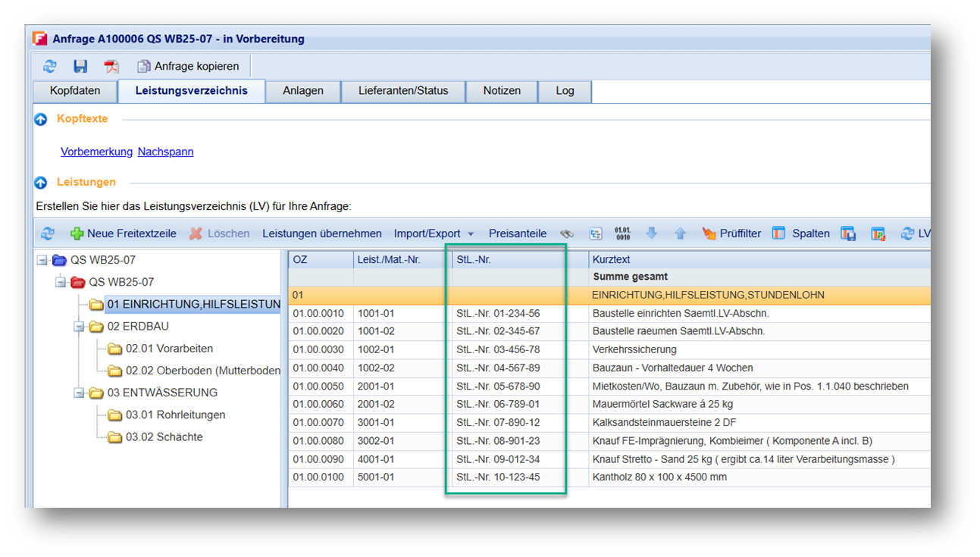Click the OZ column header
Viewport: 980px width, 557px height.
click(321, 259)
